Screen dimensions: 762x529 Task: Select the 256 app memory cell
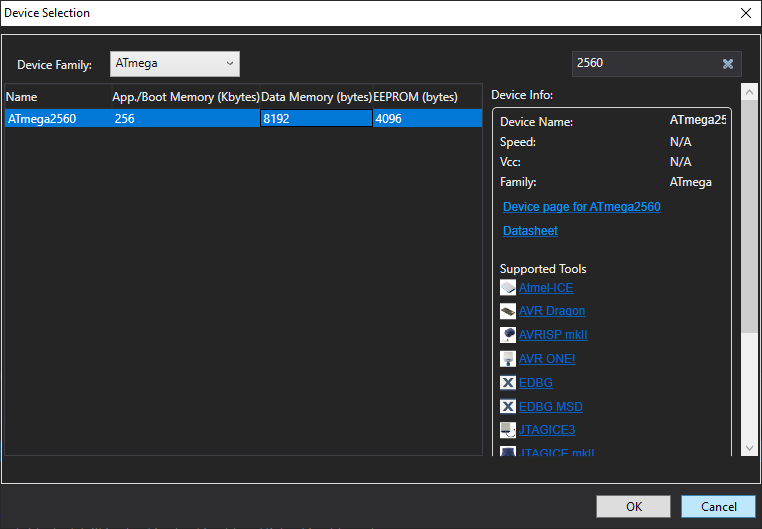click(x=186, y=119)
